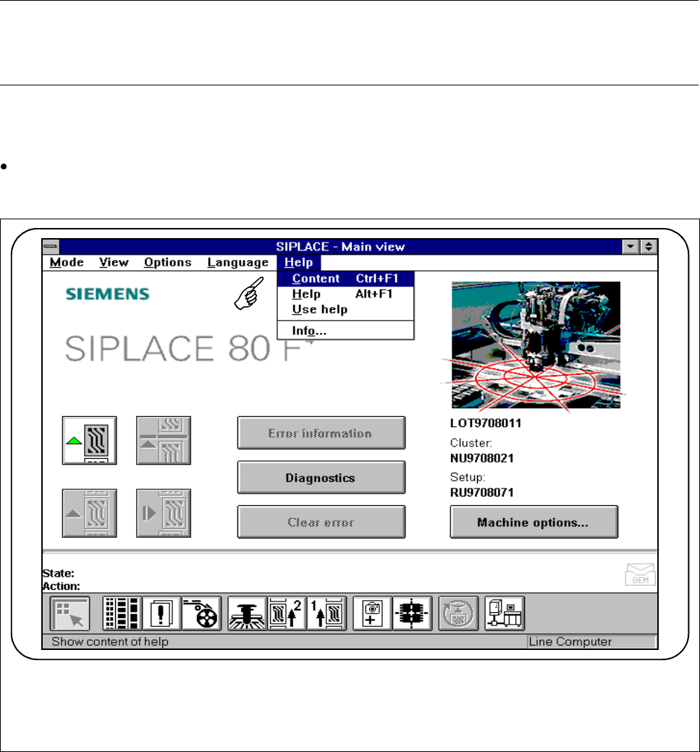Select the Use help menu entry
Image resolution: width=700 pixels, height=752 pixels.
pos(345,309)
